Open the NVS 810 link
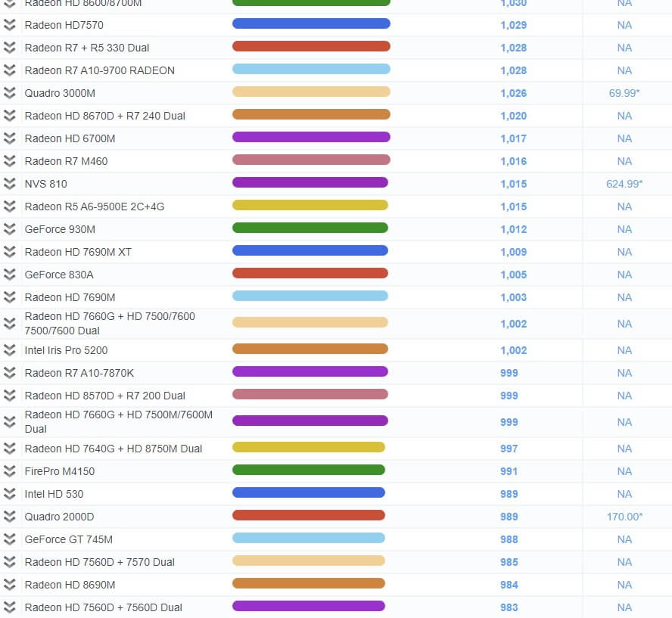Image resolution: width=672 pixels, height=618 pixels. tap(46, 184)
